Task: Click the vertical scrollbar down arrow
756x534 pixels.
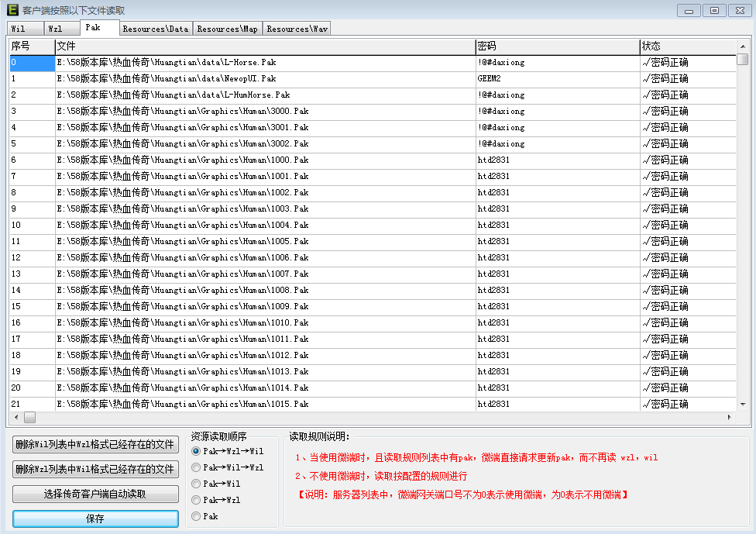Action: tap(743, 404)
